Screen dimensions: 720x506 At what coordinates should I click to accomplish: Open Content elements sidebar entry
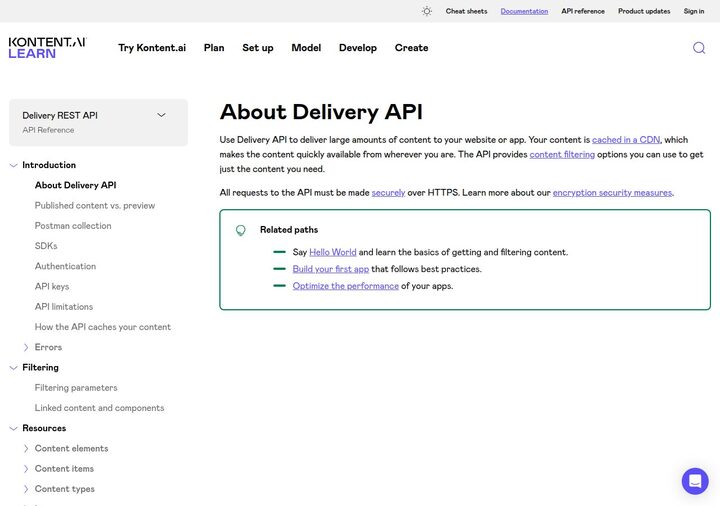click(x=71, y=448)
